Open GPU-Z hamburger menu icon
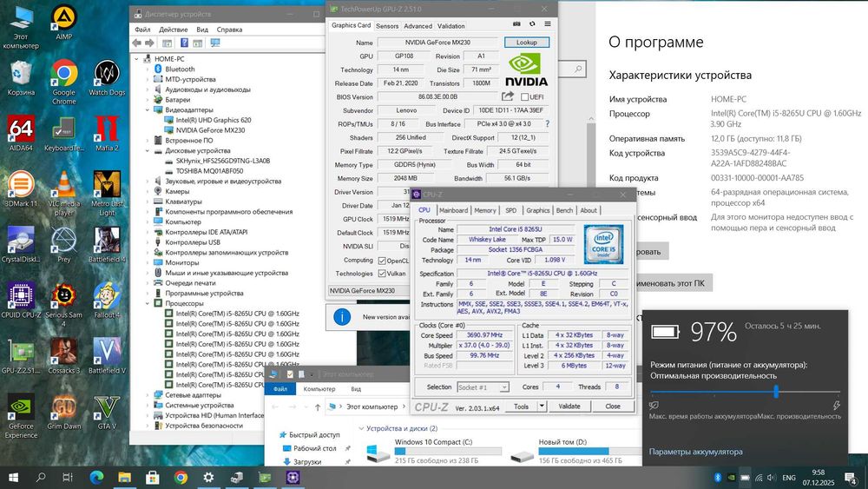Viewport: 868px width, 489px height. pos(548,24)
